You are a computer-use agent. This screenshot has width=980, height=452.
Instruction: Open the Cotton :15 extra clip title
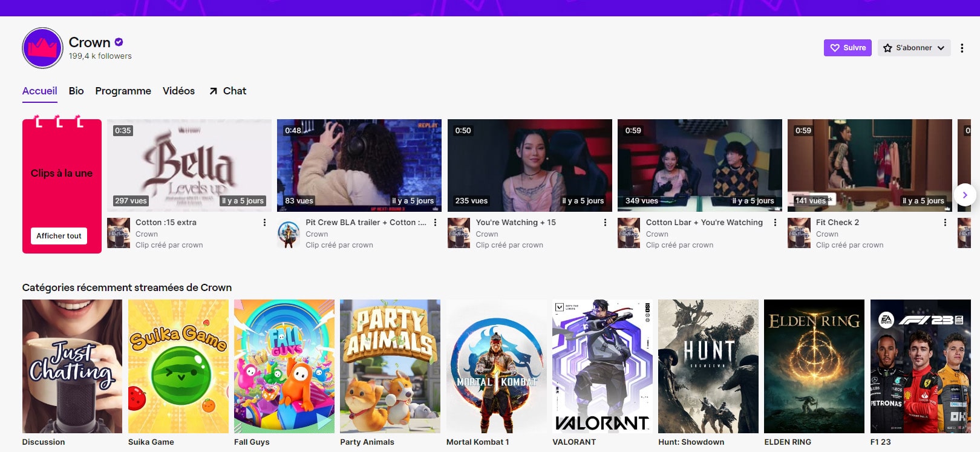166,223
